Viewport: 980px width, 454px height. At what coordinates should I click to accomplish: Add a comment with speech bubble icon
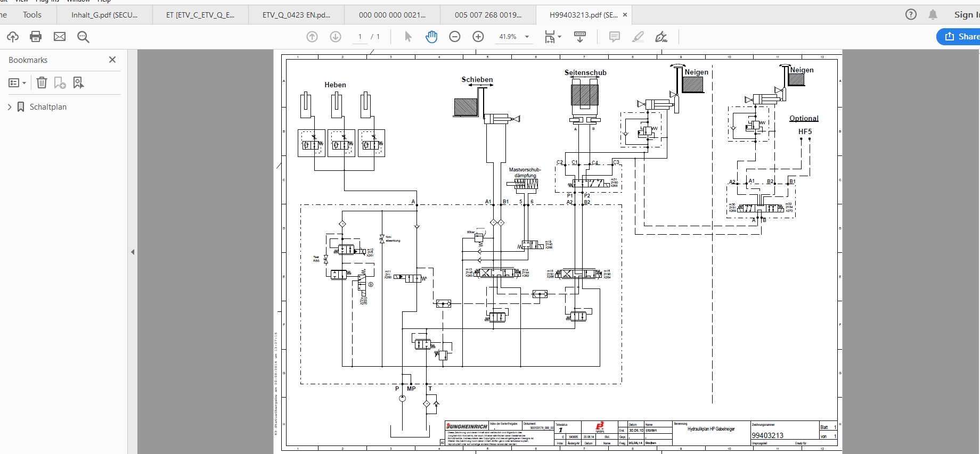coord(614,37)
